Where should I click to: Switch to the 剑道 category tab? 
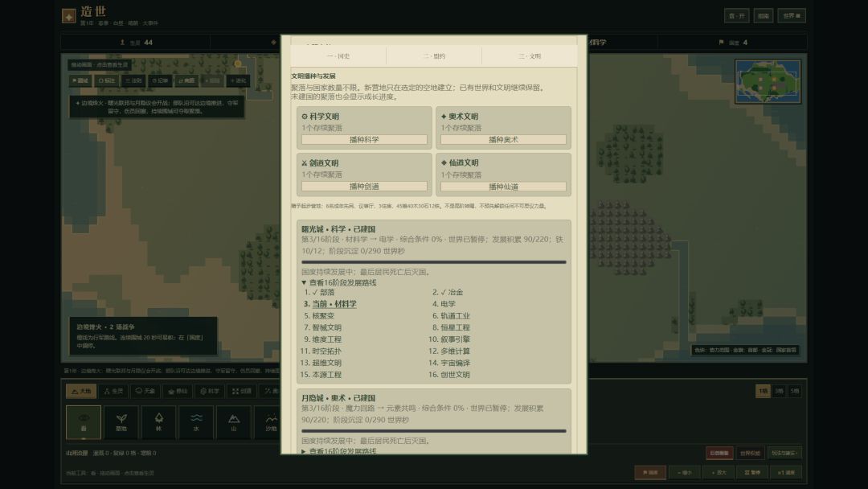coord(242,391)
